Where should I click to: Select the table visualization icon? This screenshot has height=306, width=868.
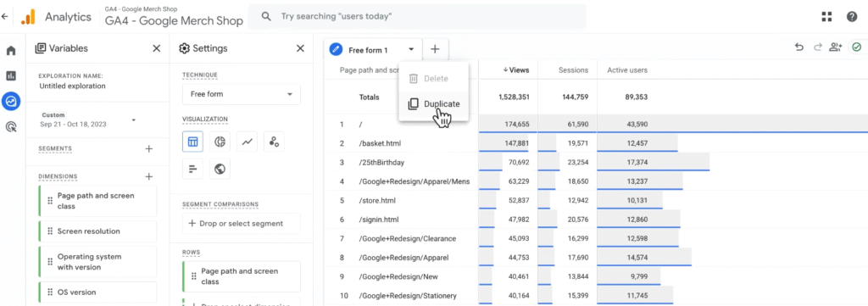(x=192, y=142)
